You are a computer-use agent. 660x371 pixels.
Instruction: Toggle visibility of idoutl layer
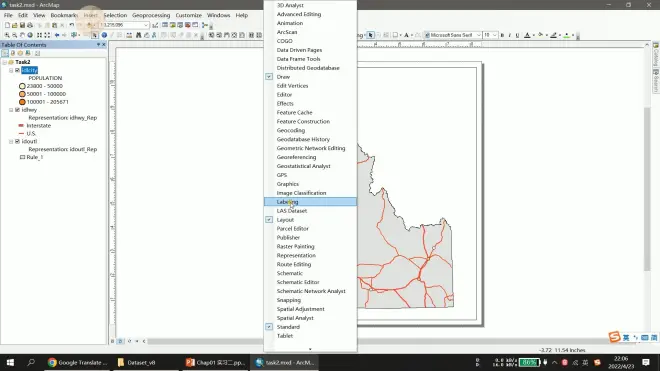click(x=17, y=141)
